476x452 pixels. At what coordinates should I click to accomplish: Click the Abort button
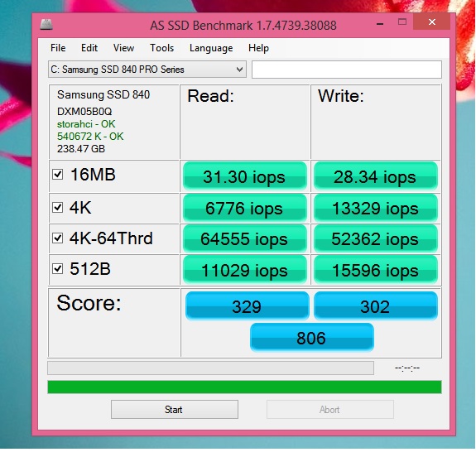330,409
